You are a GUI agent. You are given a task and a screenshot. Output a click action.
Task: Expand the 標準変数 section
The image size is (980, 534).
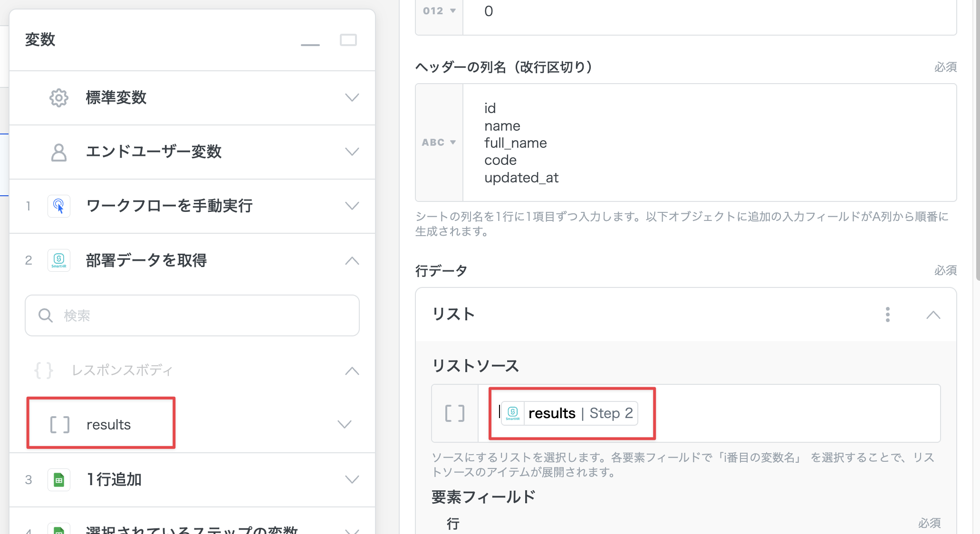(x=352, y=98)
